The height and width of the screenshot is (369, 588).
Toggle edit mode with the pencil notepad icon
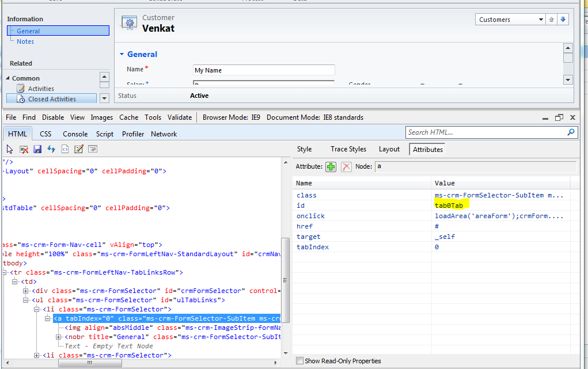[79, 149]
